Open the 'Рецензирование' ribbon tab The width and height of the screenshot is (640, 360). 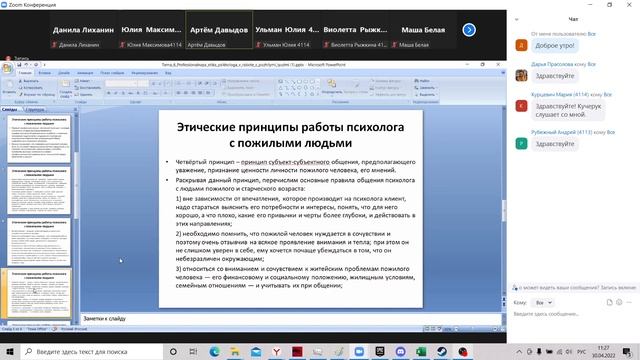[144, 73]
